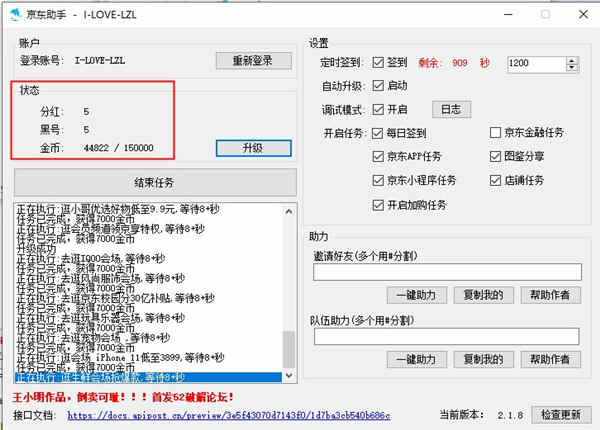
Task: Open the docs.apipost.cn interface doc link
Action: [x=229, y=415]
